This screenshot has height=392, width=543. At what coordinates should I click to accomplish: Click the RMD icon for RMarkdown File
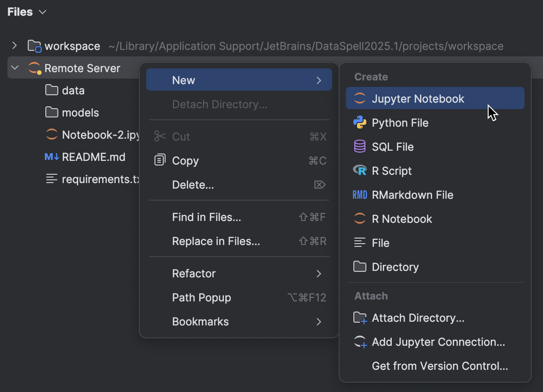pos(359,195)
